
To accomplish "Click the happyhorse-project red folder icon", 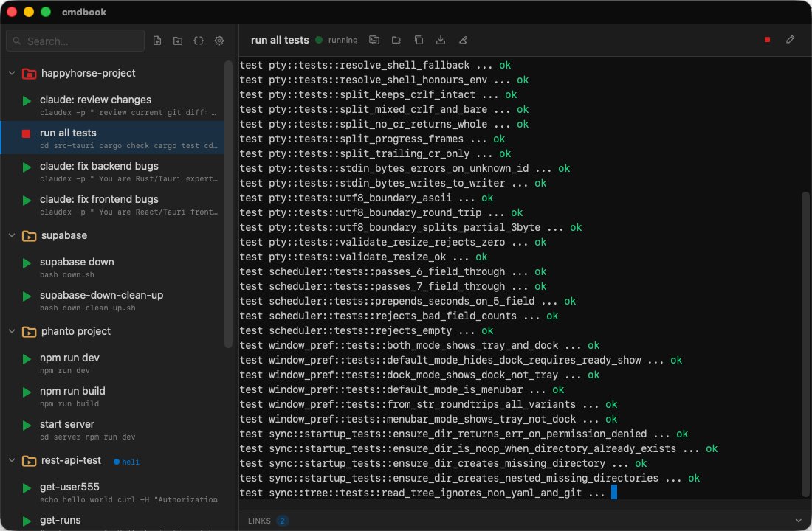I will click(x=29, y=74).
